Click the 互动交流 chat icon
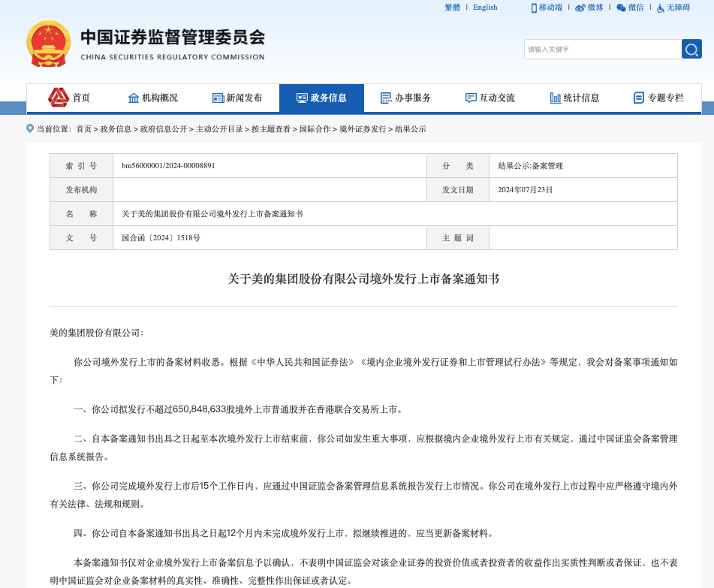The image size is (714, 588). point(471,98)
